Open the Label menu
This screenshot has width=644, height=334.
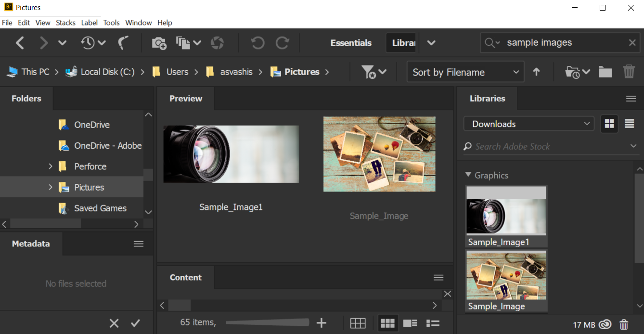(90, 23)
